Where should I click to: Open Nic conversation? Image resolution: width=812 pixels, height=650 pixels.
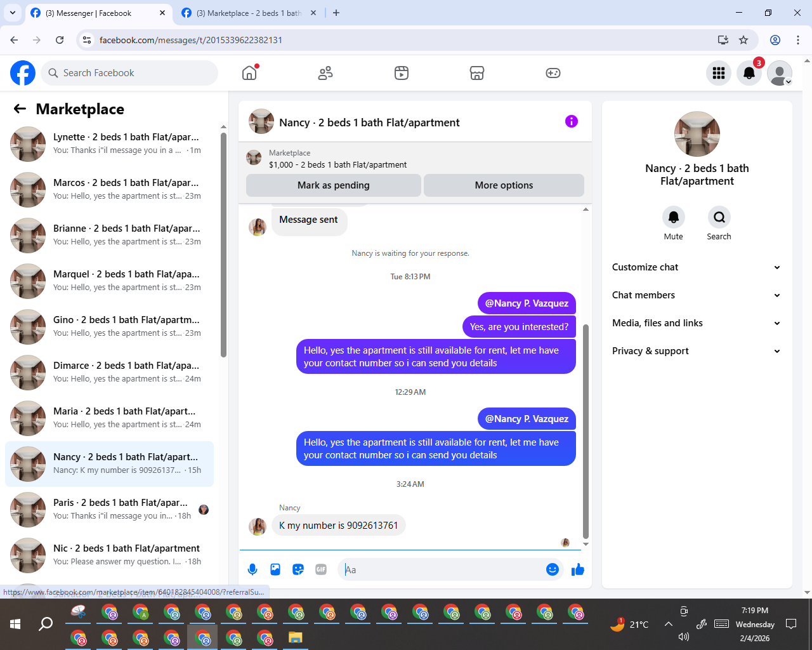point(109,555)
